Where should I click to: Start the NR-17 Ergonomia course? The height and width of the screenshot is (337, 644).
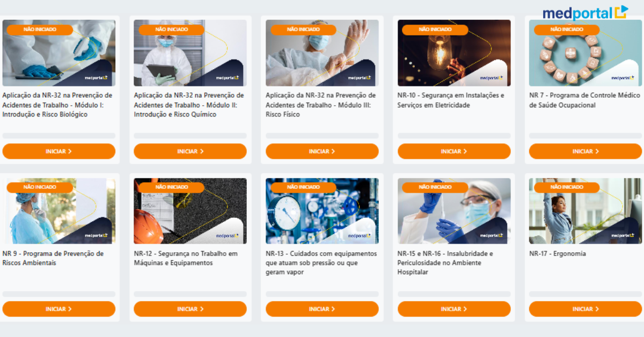586,309
